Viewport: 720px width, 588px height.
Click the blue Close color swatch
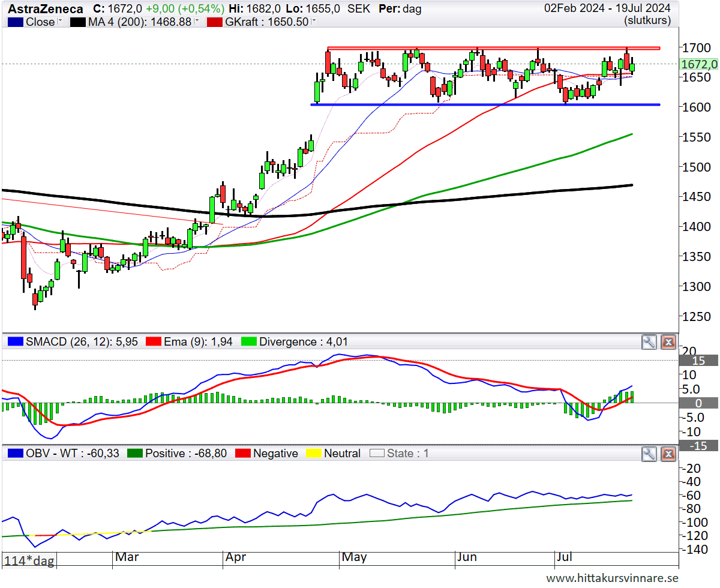click(16, 22)
